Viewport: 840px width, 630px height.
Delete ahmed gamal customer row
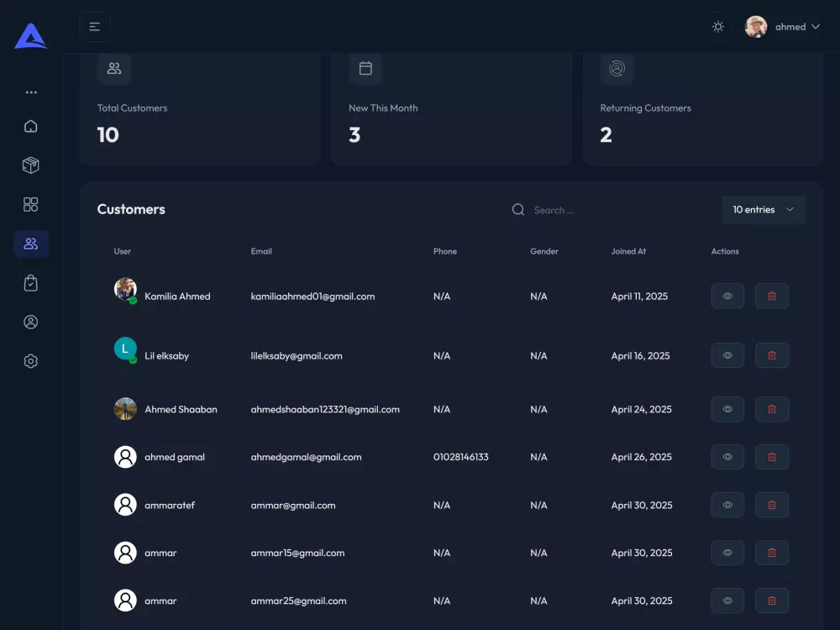pyautogui.click(x=772, y=457)
